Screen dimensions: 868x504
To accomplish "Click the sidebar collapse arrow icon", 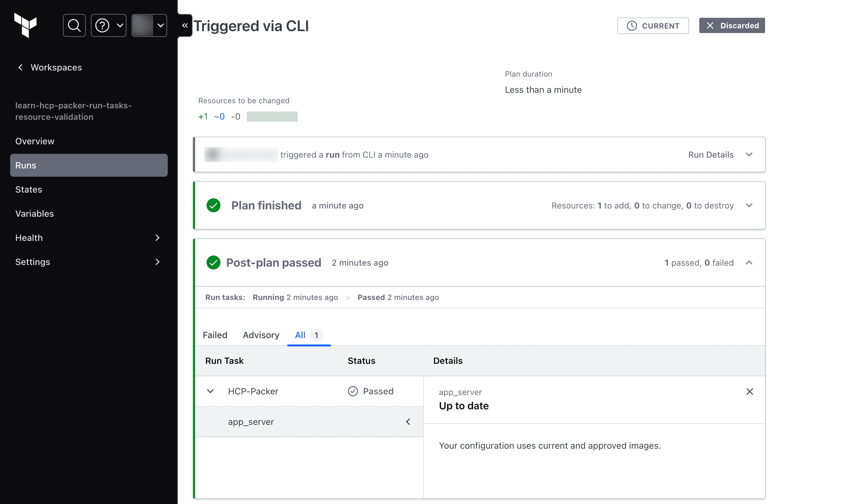I will click(x=184, y=25).
